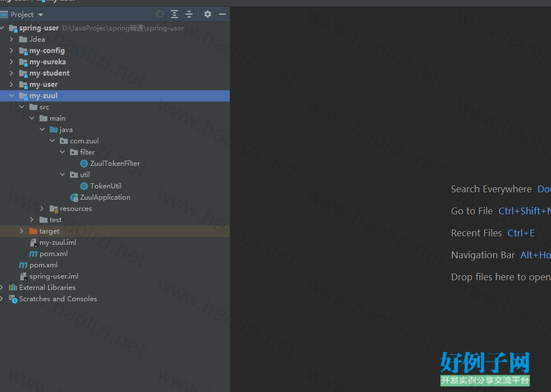Viewport: 551px width, 392px height.
Task: Open the Project view dropdown
Action: click(x=40, y=15)
